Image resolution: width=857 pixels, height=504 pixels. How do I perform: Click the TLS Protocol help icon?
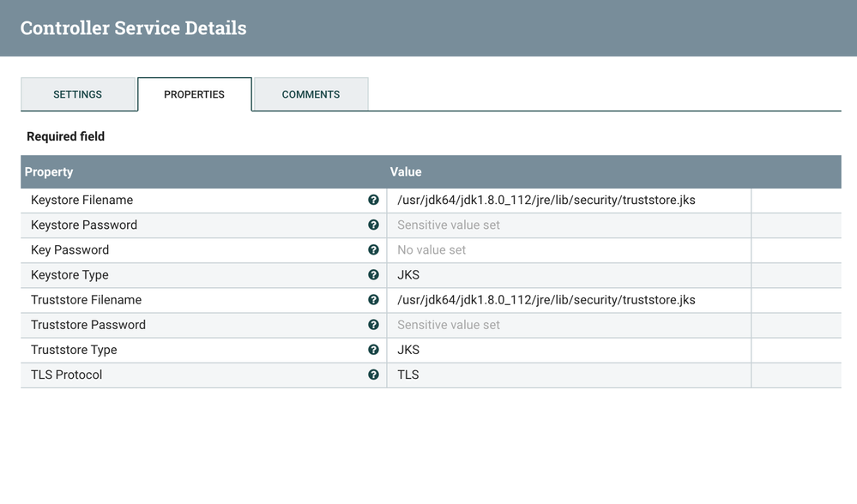pyautogui.click(x=373, y=375)
